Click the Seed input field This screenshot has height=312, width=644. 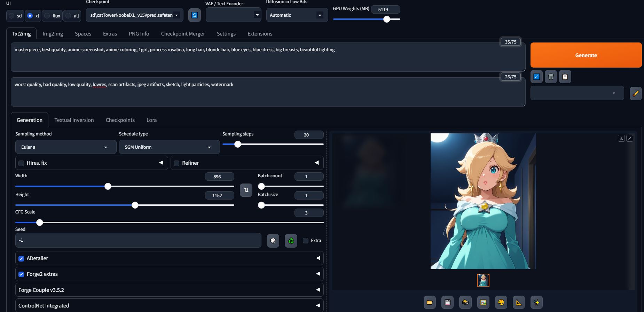(x=138, y=240)
